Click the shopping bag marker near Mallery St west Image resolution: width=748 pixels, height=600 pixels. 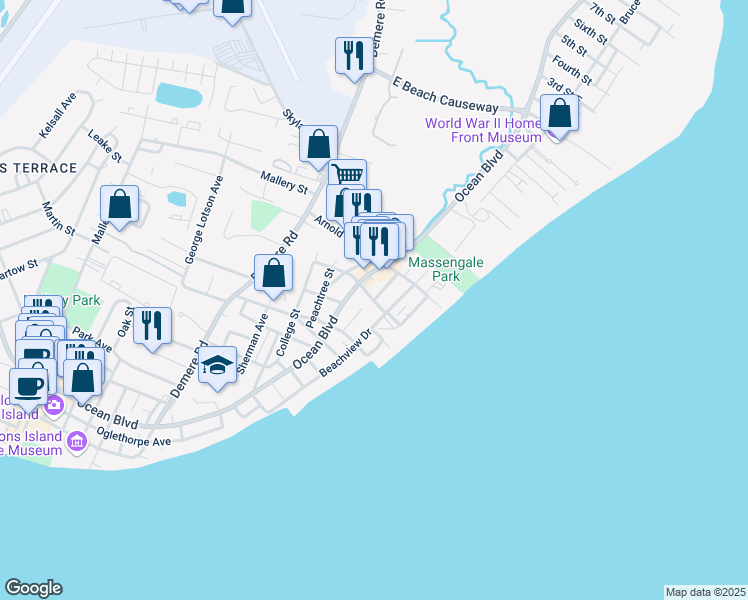tap(119, 205)
